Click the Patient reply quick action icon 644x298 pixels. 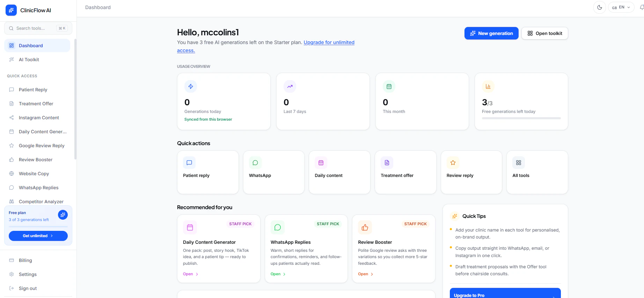pyautogui.click(x=189, y=163)
